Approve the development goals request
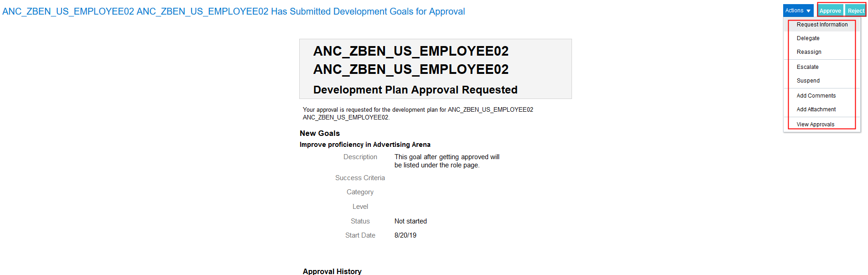The height and width of the screenshot is (275, 868). (x=830, y=10)
